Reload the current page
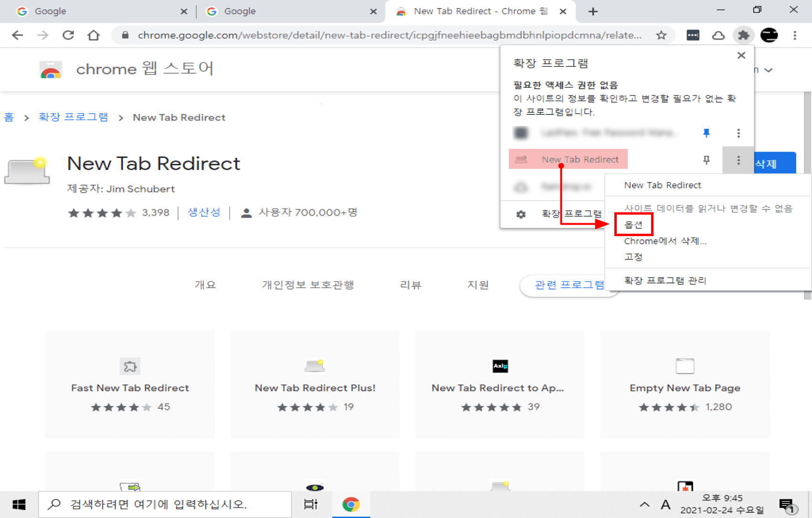This screenshot has width=812, height=518. [x=68, y=35]
